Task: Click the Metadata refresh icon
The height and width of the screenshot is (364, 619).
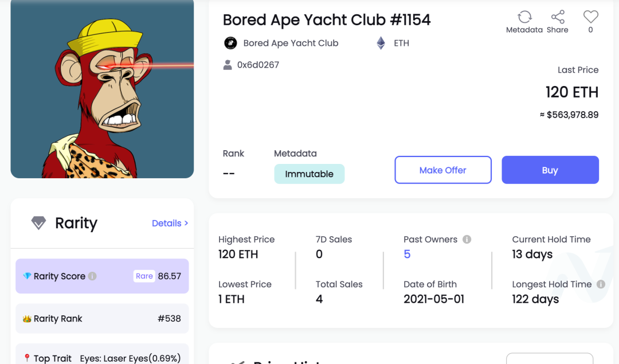Action: point(524,17)
